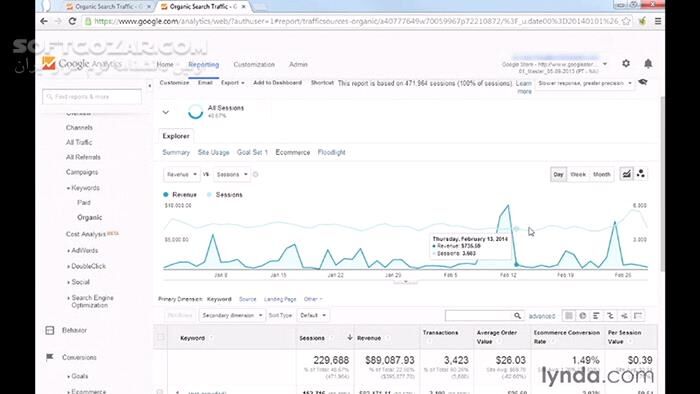700x394 pixels.
Task: Click the graduation cap help icon
Action: tap(643, 82)
